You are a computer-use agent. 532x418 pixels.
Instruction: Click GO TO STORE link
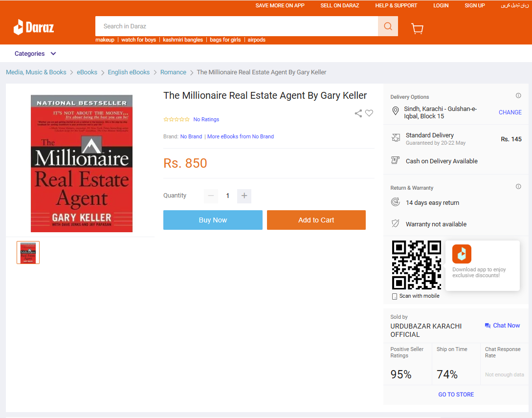(456, 395)
